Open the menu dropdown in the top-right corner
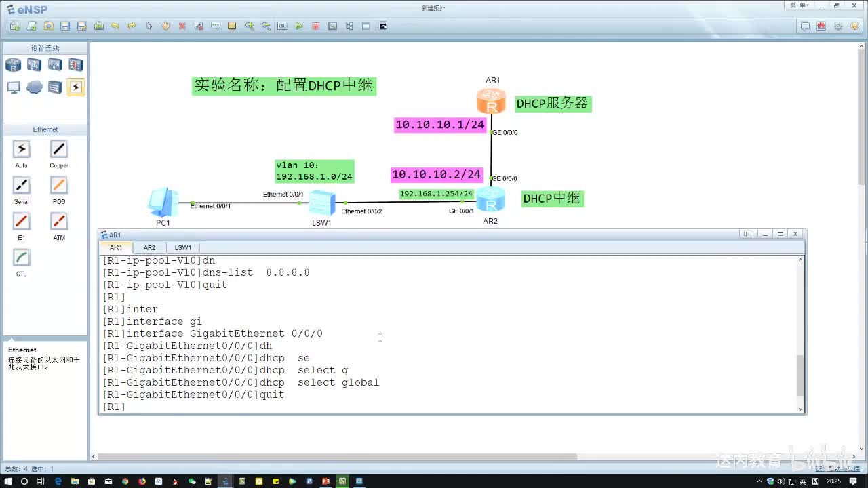Screen dimensions: 868x488 (x=799, y=5)
